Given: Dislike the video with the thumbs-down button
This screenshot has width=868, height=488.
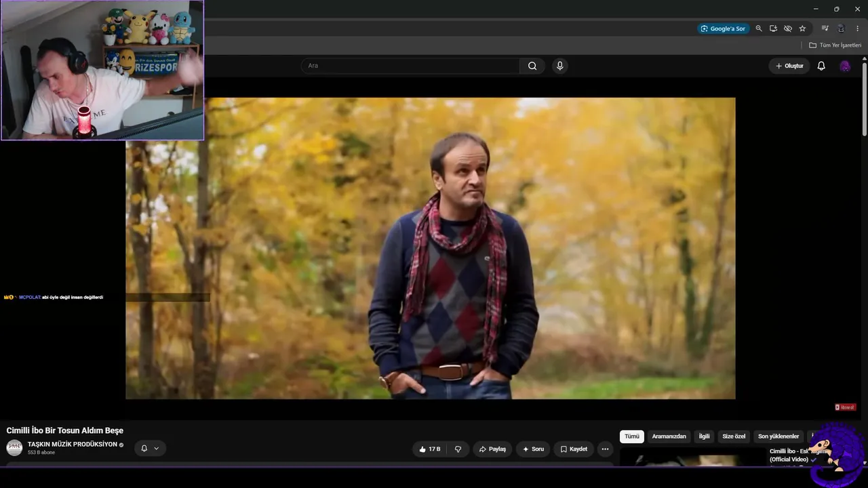Looking at the screenshot, I should [x=458, y=449].
